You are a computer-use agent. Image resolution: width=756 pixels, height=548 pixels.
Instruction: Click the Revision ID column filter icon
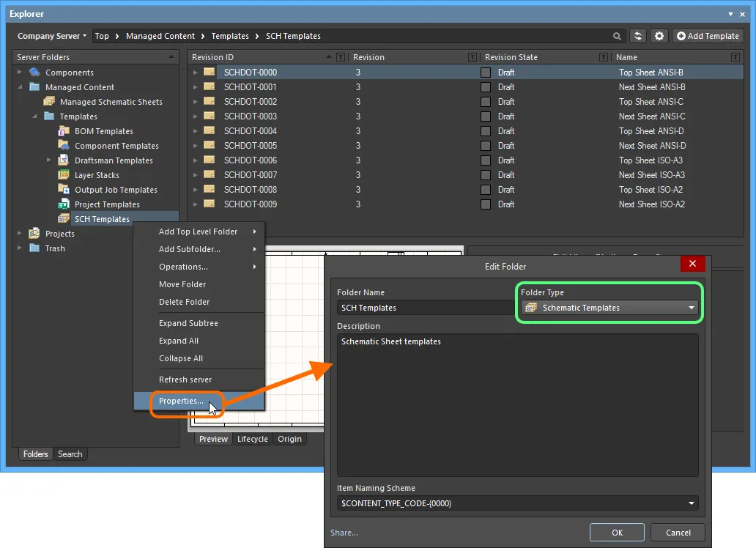[341, 57]
